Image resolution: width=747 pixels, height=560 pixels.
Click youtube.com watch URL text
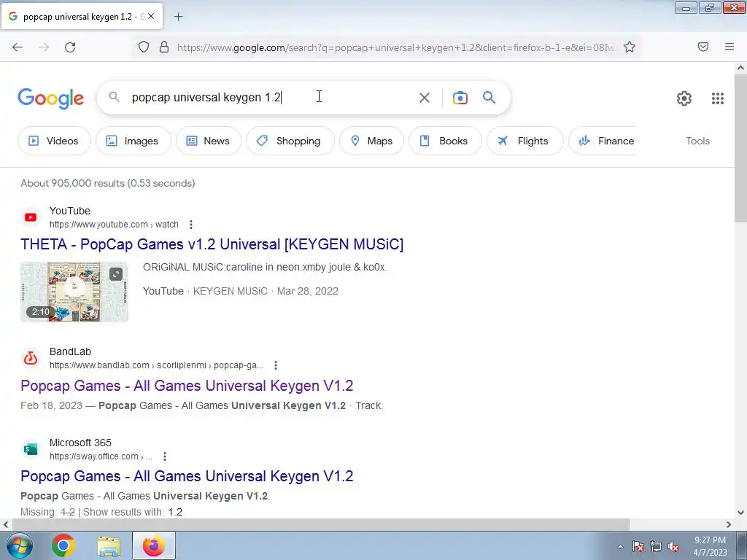(x=114, y=225)
